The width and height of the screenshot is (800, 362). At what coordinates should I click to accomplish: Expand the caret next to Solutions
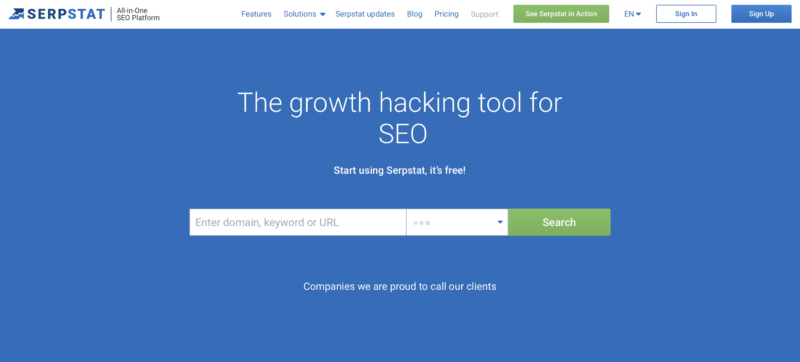tap(322, 15)
